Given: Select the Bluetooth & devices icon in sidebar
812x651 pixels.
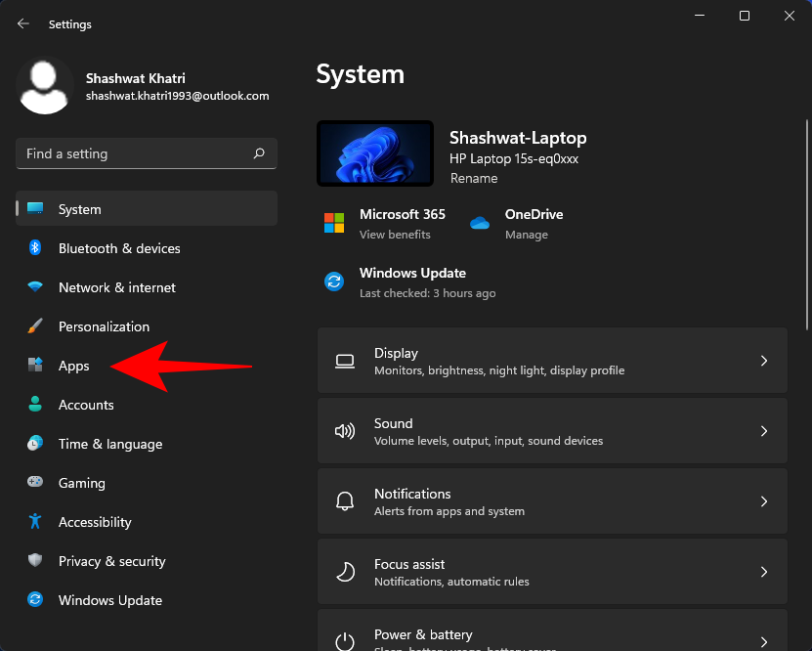Looking at the screenshot, I should pyautogui.click(x=35, y=248).
